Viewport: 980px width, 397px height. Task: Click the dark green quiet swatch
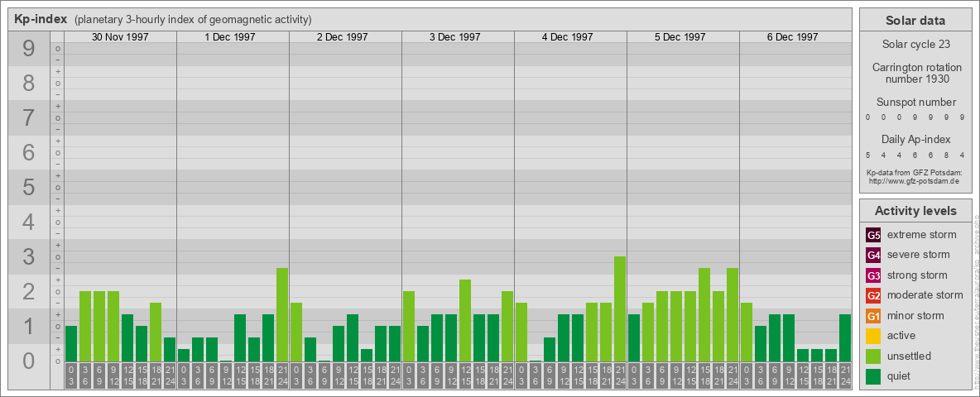click(x=873, y=376)
